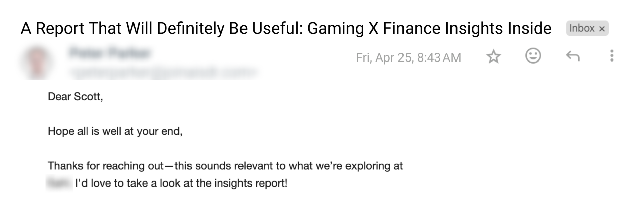Click the blurred company name in the body

click(x=59, y=183)
